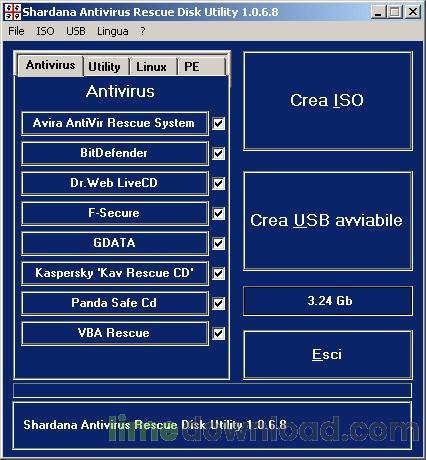The height and width of the screenshot is (460, 426).
Task: Open the File menu
Action: pos(16,31)
